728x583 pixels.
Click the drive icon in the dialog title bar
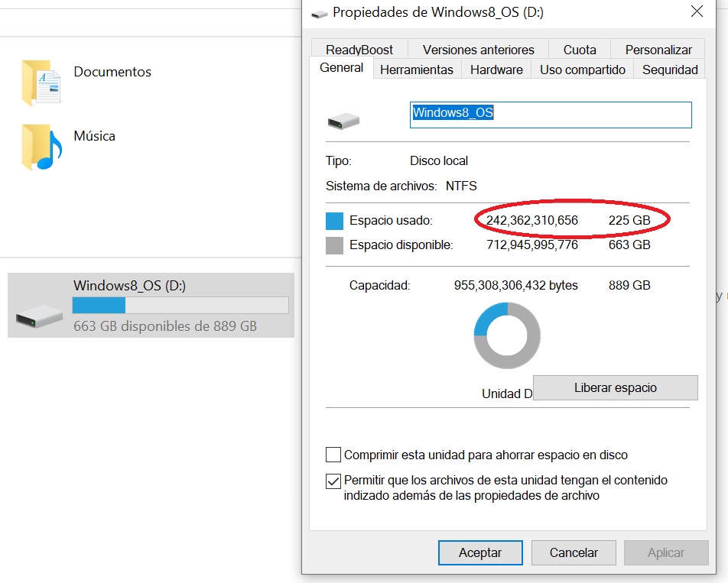coord(320,14)
